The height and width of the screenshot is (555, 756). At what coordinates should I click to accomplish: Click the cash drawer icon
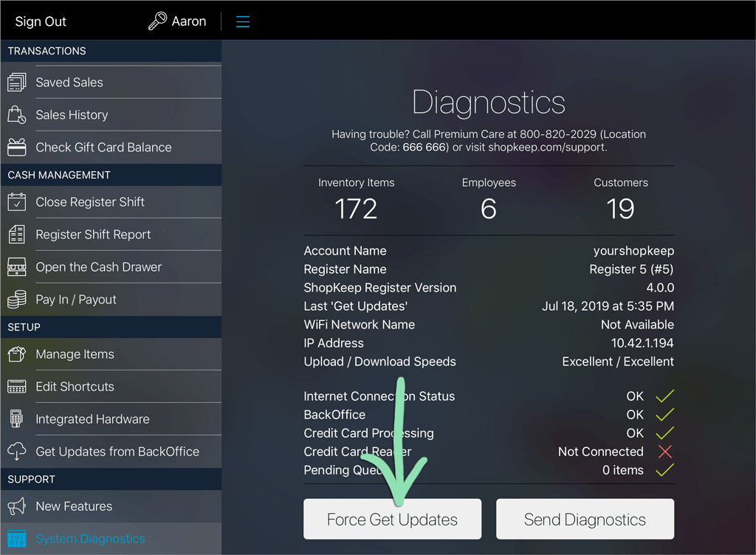point(17,267)
